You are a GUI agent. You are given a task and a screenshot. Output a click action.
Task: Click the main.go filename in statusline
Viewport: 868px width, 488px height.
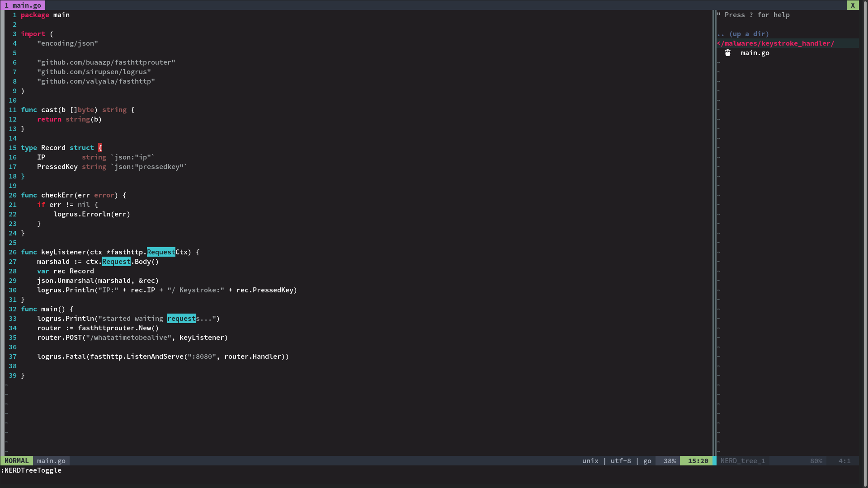pos(51,461)
